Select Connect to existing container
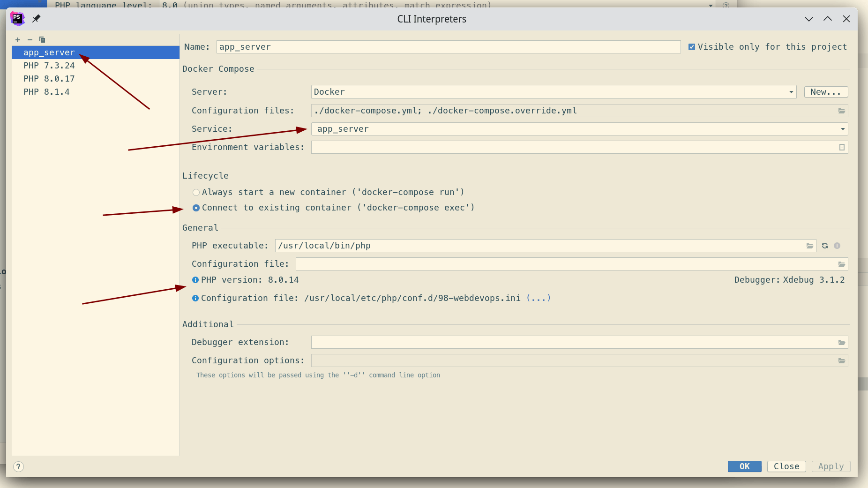The width and height of the screenshot is (868, 488). point(196,208)
